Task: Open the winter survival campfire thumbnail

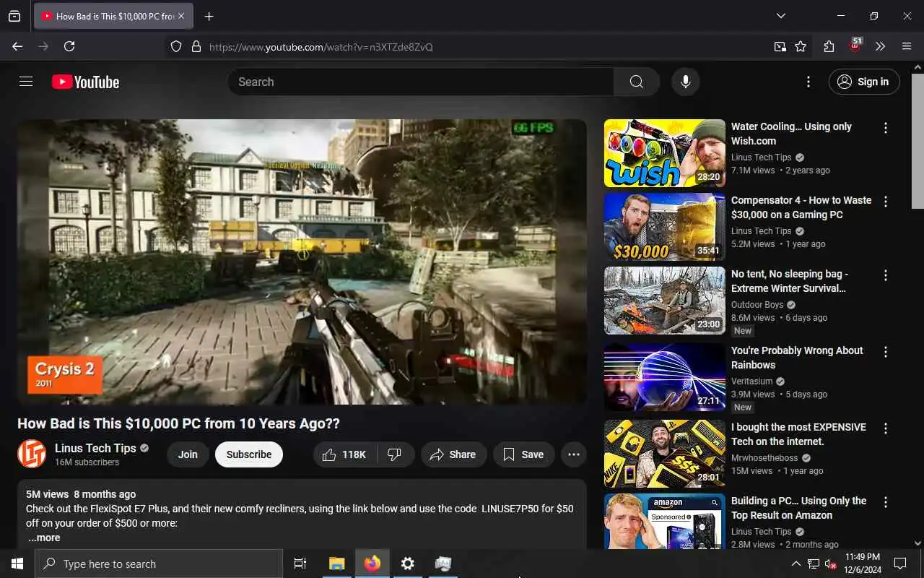Action: click(x=665, y=301)
